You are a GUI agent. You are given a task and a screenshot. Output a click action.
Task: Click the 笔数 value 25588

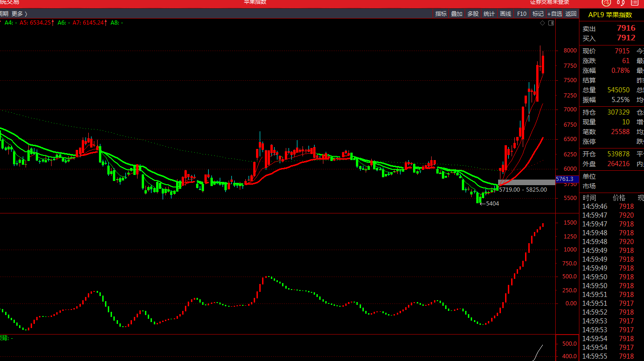620,132
